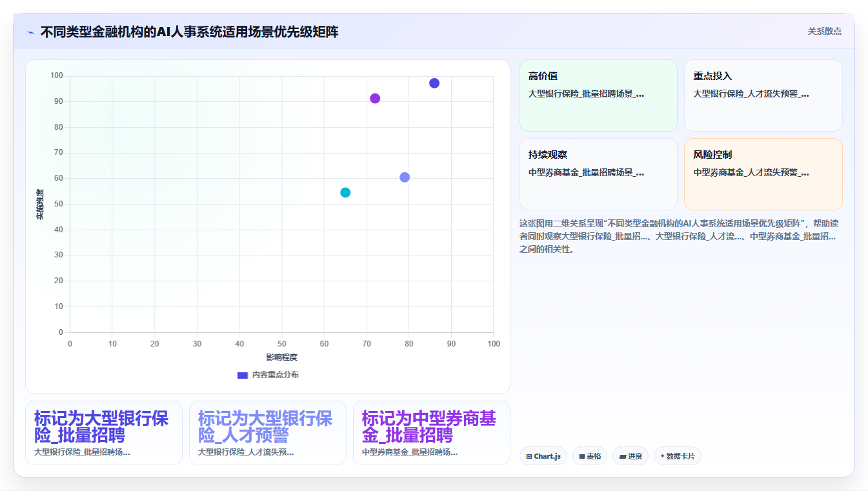Open the 持续观察 quadrant card

click(x=598, y=174)
